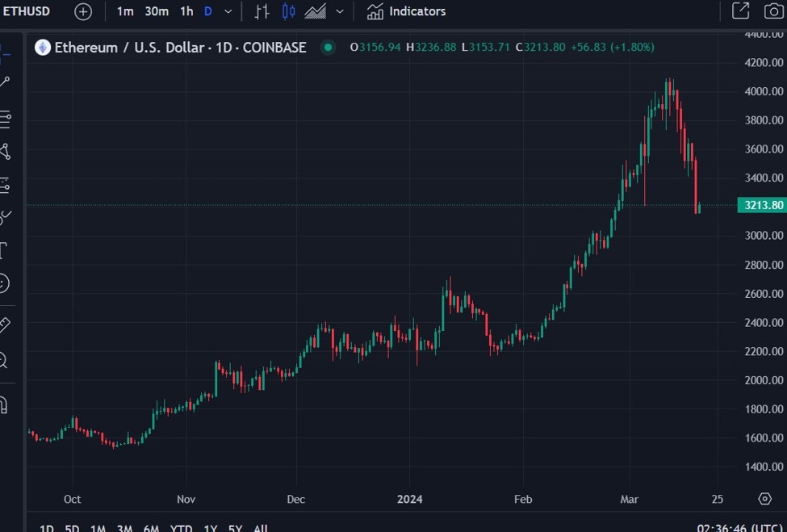Open compare symbol with the plus button

82,11
